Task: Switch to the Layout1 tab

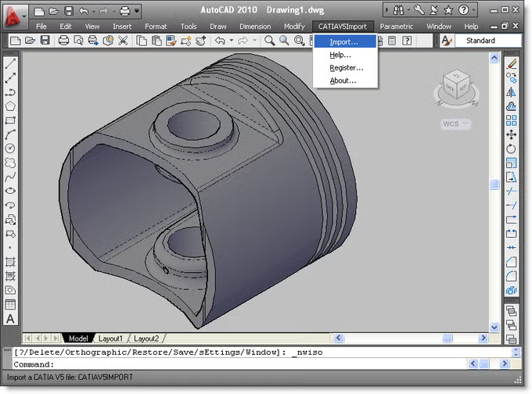Action: click(x=110, y=338)
